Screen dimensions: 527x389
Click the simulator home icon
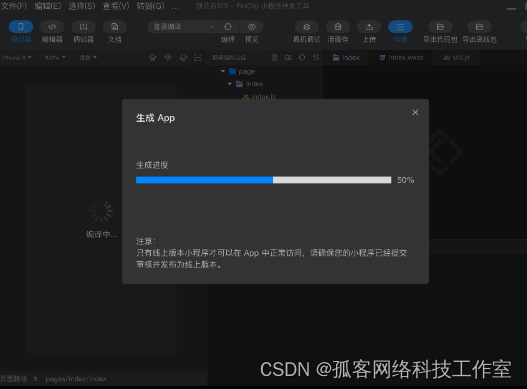153,57
